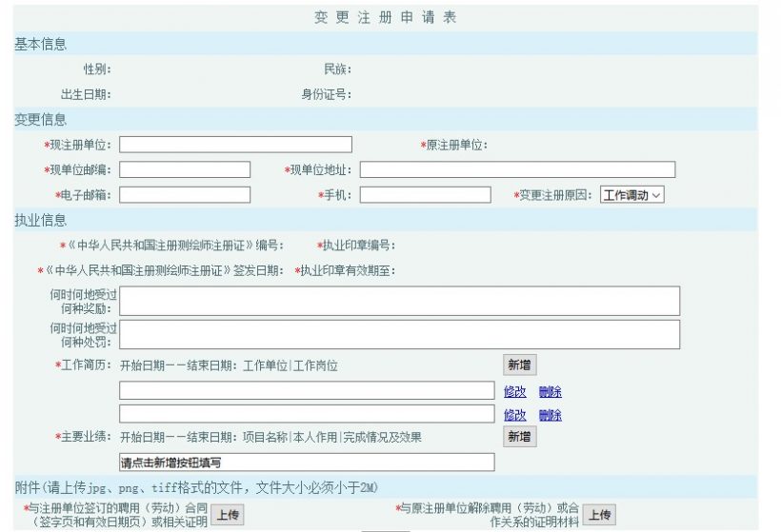Click the 请点击新增按钮填写 field
Viewport: 781px width, 532px height.
pos(307,463)
